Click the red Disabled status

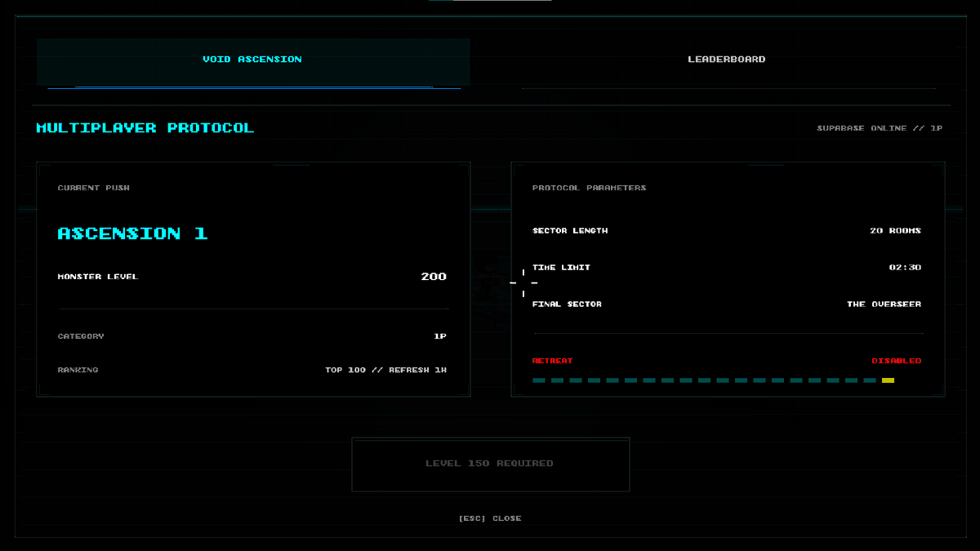(x=896, y=361)
